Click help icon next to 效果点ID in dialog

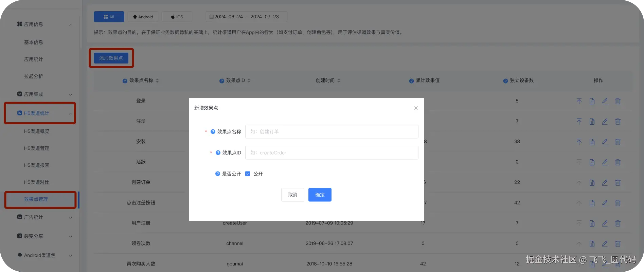218,152
